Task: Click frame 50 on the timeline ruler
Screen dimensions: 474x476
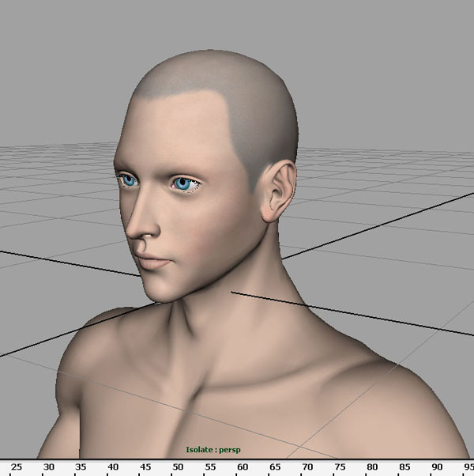Action: coord(178,467)
